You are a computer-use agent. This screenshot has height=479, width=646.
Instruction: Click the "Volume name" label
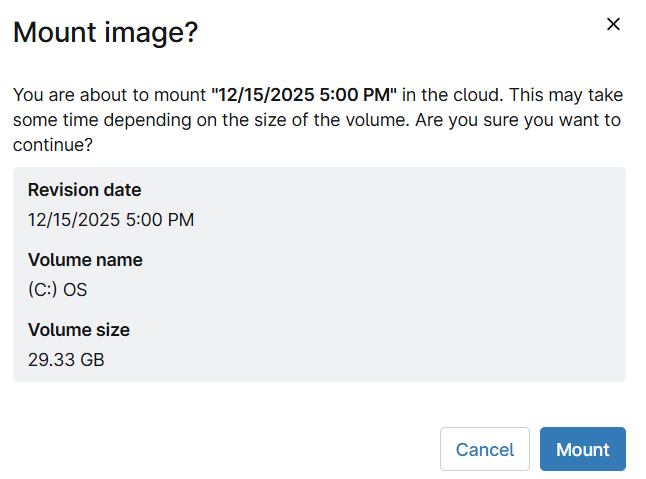(85, 260)
